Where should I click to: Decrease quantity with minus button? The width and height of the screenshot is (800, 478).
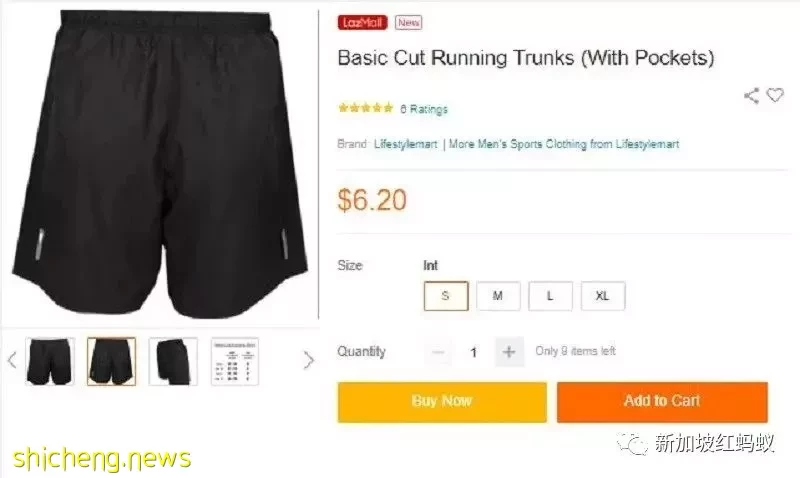(x=438, y=351)
